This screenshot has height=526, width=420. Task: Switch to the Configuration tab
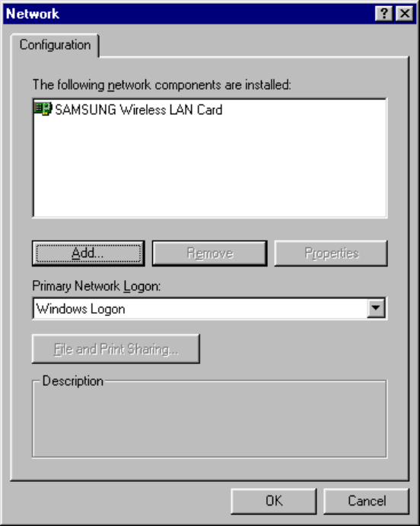point(55,45)
